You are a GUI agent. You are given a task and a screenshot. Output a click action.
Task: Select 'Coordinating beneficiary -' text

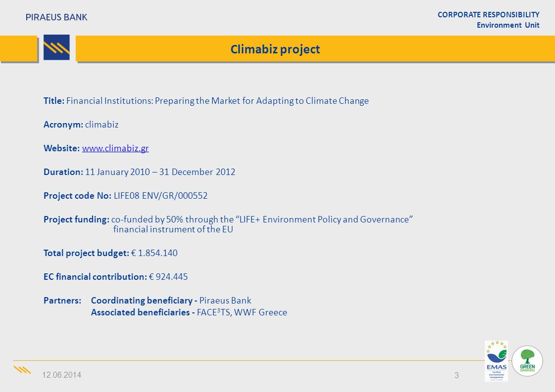(144, 301)
